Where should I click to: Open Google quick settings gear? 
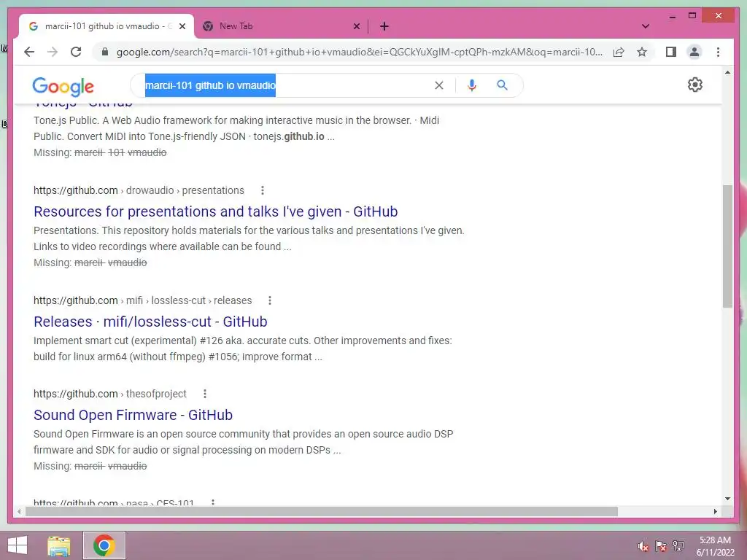[x=695, y=85]
